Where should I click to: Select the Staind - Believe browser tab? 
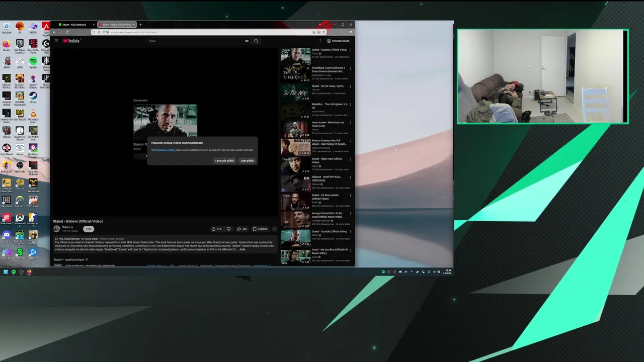[x=117, y=25]
